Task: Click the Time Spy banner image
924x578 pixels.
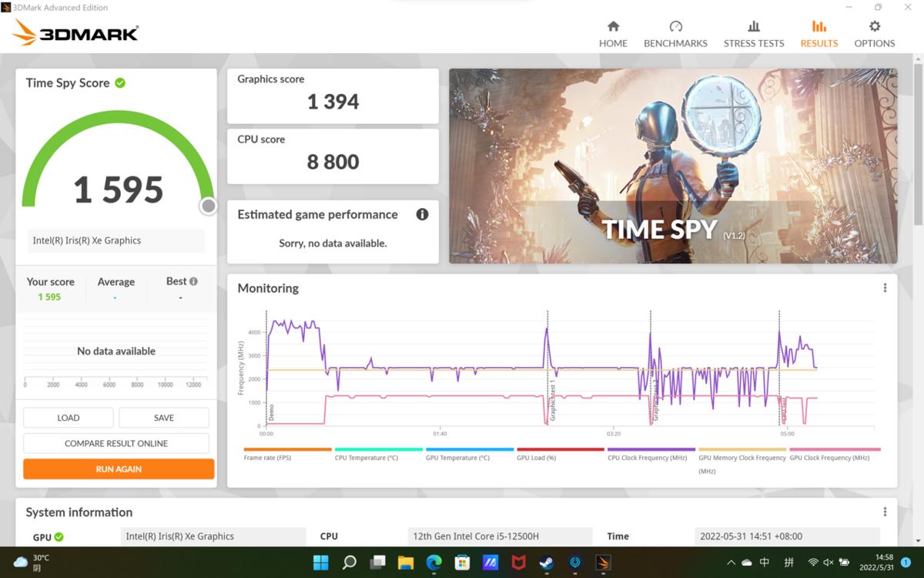Action: coord(672,166)
